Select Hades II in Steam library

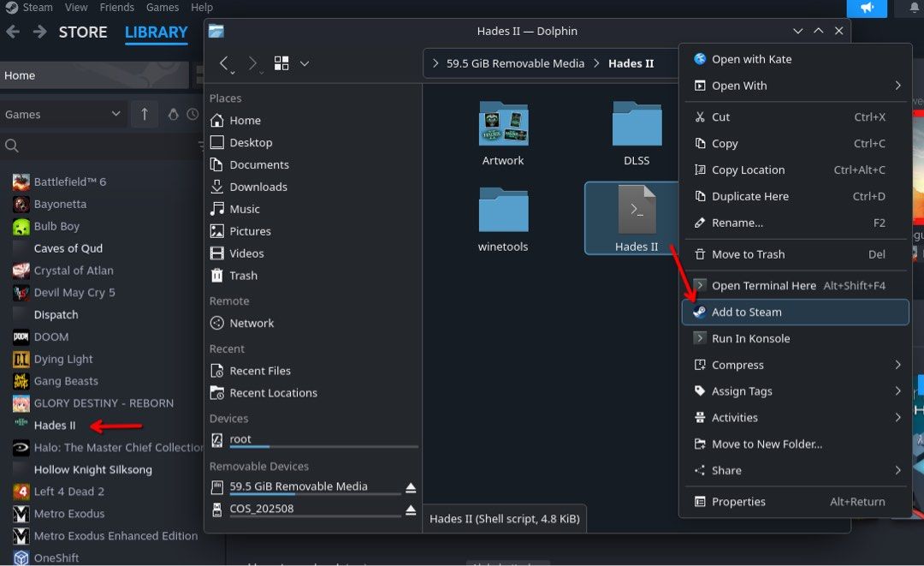pos(55,425)
